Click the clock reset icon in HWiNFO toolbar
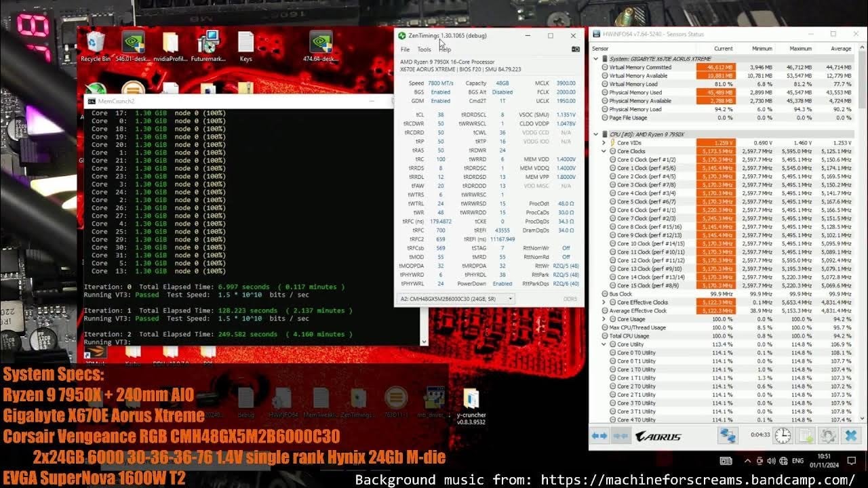The width and height of the screenshot is (868, 488). tap(783, 435)
